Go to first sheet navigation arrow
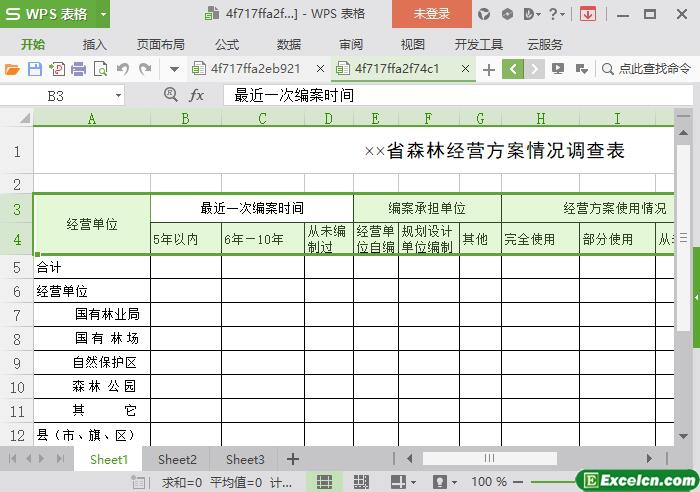Image resolution: width=700 pixels, height=492 pixels. 12,459
